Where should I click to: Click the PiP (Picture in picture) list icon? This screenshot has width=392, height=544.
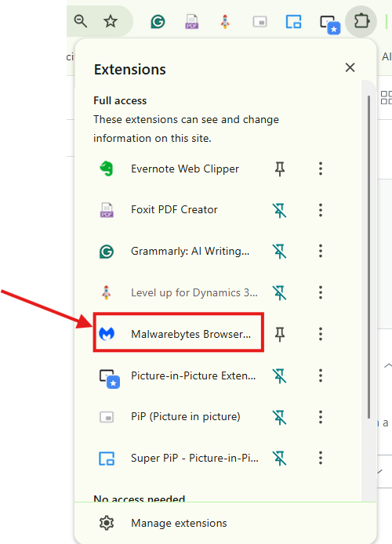[x=107, y=417]
